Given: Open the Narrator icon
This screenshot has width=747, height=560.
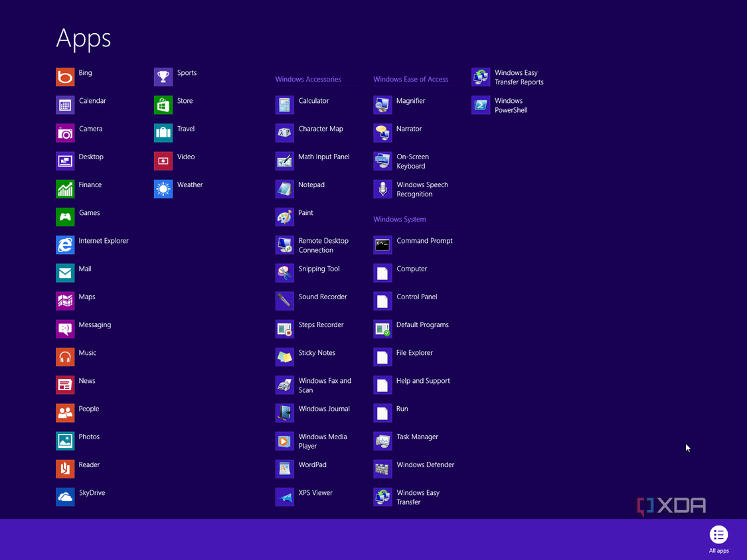Looking at the screenshot, I should pyautogui.click(x=382, y=133).
